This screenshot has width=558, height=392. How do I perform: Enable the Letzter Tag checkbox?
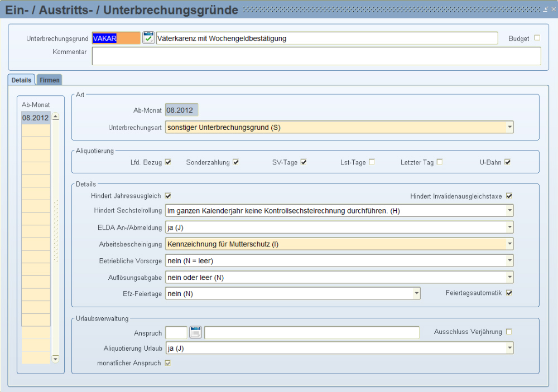[440, 162]
